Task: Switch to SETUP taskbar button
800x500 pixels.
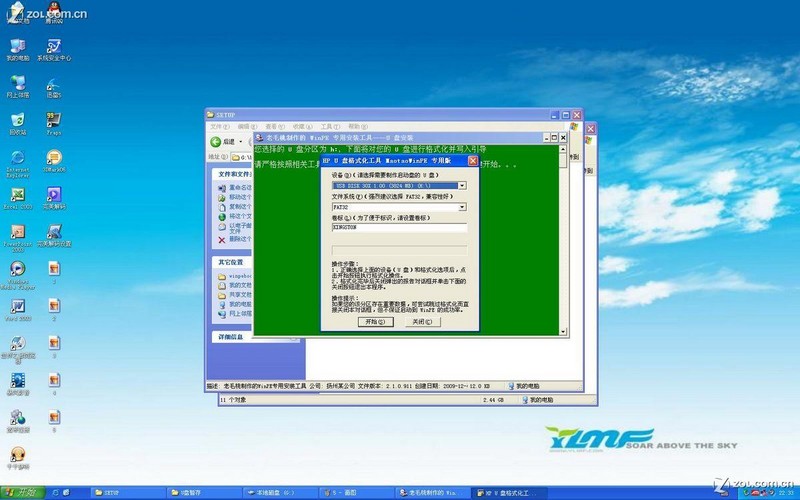Action: 129,493
